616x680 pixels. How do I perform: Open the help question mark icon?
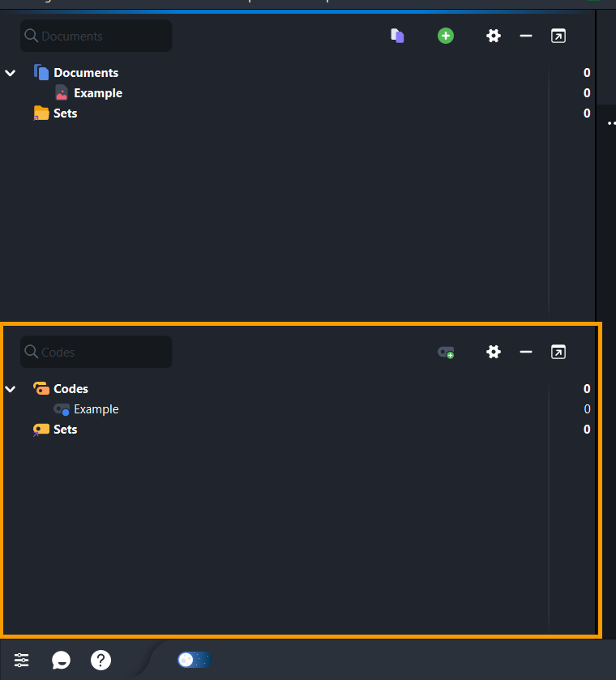pyautogui.click(x=101, y=660)
